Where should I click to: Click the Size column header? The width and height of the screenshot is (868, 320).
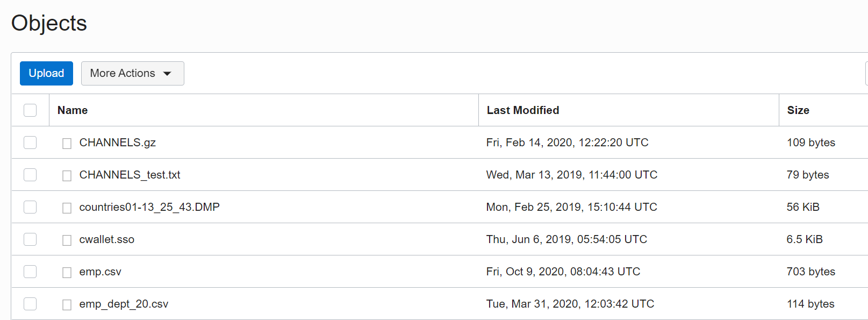pyautogui.click(x=798, y=110)
